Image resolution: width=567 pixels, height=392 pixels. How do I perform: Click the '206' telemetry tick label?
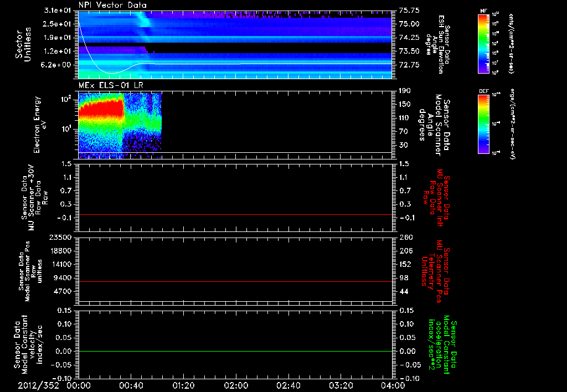click(x=405, y=251)
